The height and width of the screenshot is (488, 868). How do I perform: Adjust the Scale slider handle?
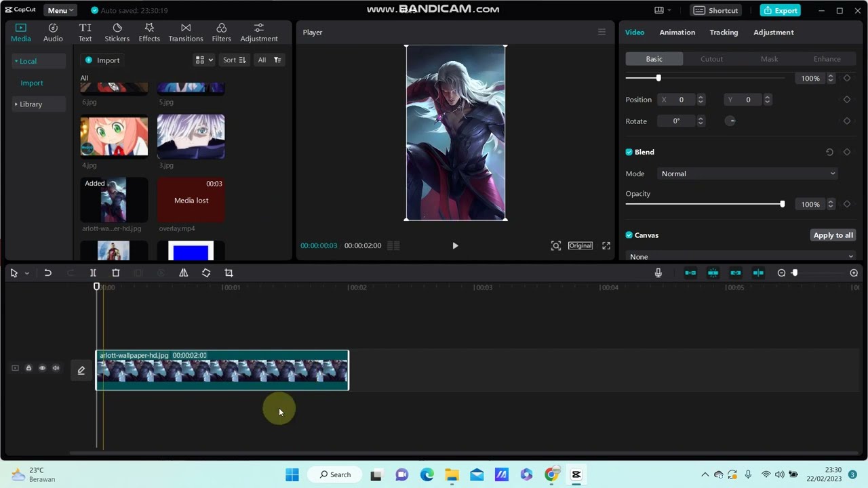658,78
